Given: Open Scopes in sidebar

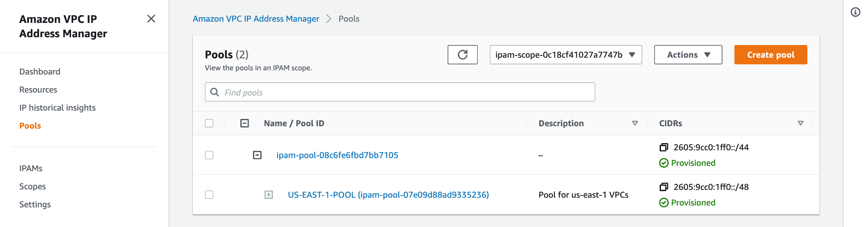Looking at the screenshot, I should (x=32, y=187).
